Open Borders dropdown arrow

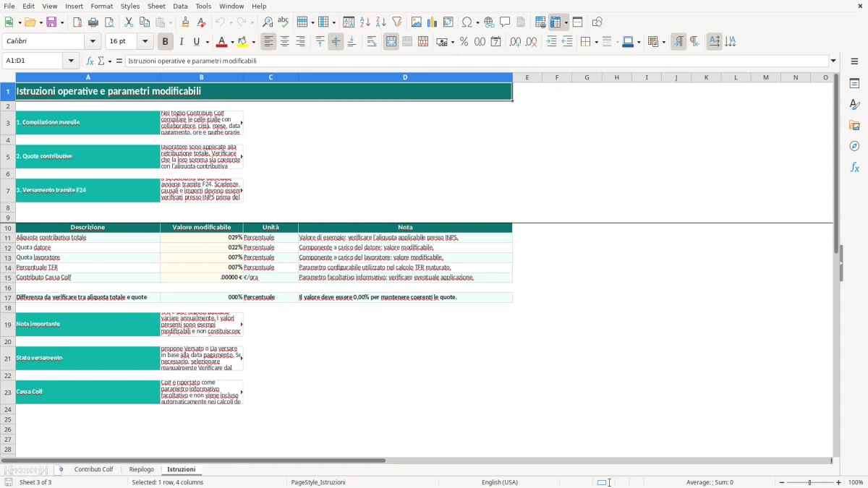(x=595, y=42)
